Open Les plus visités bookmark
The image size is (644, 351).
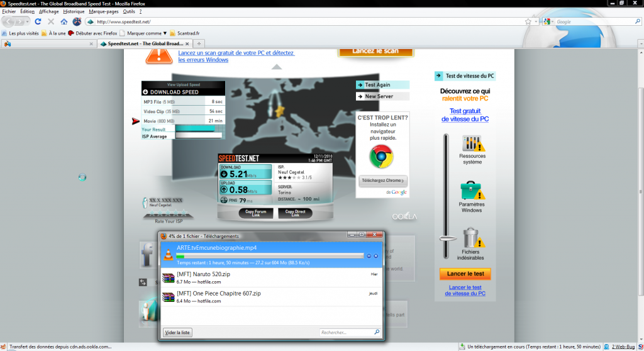click(x=20, y=33)
